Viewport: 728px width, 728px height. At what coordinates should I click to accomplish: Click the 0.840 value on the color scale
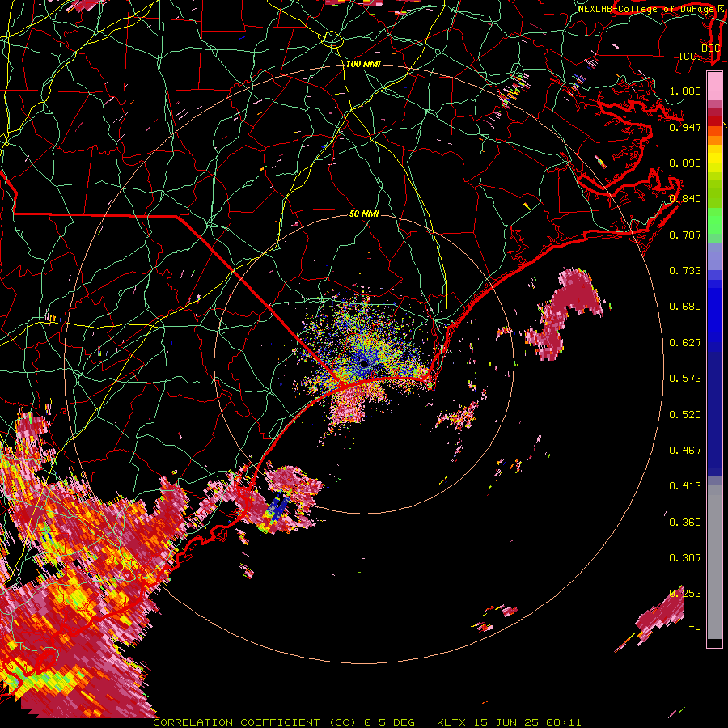coord(685,199)
